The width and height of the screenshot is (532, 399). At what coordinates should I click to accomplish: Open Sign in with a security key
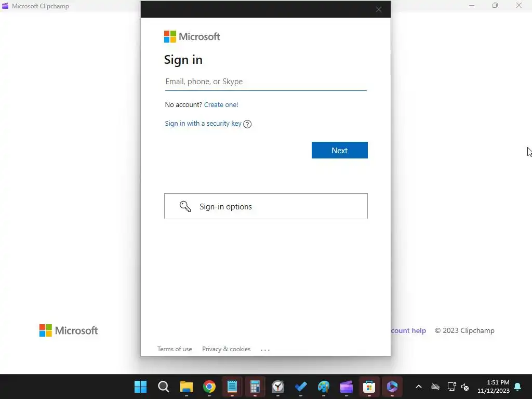pyautogui.click(x=203, y=124)
